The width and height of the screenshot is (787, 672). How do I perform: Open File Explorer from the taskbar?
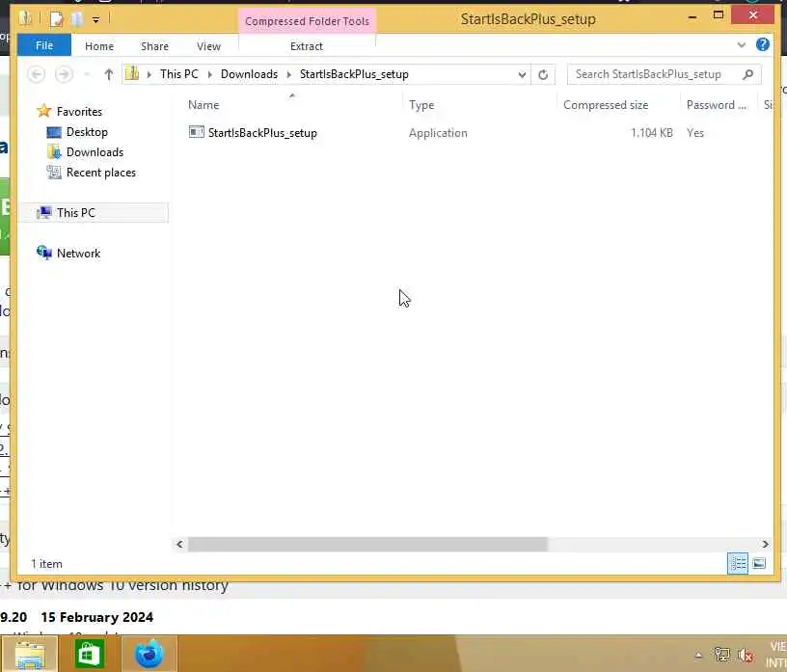(x=30, y=654)
